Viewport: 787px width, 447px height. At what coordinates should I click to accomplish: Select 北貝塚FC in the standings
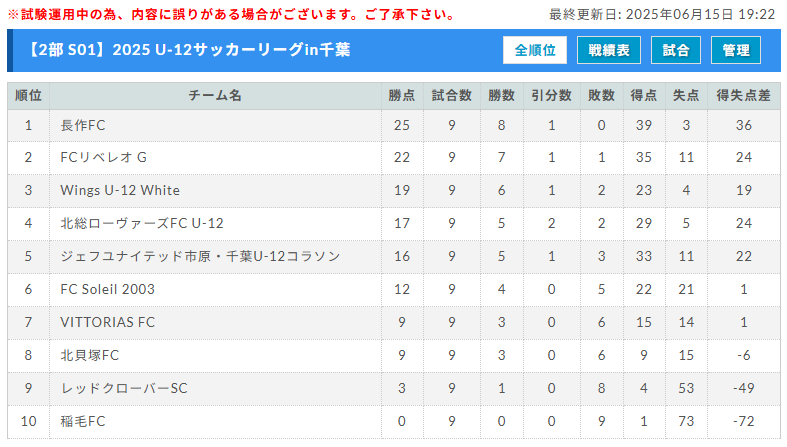point(90,355)
